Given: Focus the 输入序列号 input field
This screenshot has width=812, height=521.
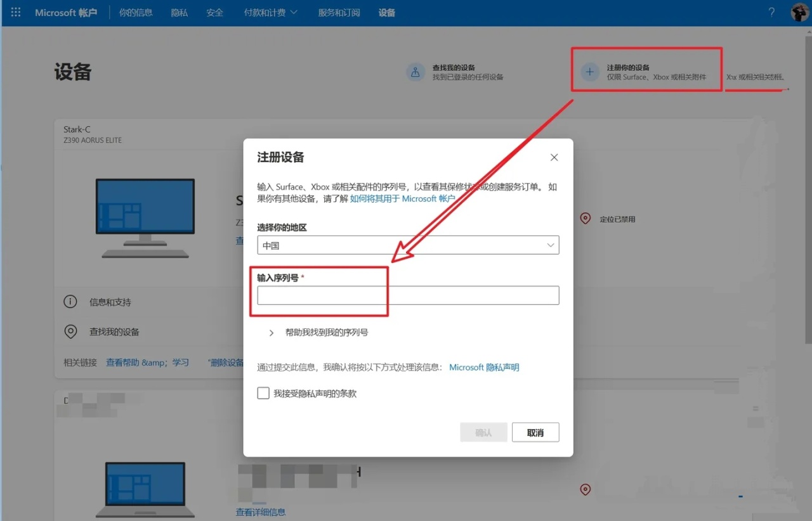Looking at the screenshot, I should (x=408, y=295).
